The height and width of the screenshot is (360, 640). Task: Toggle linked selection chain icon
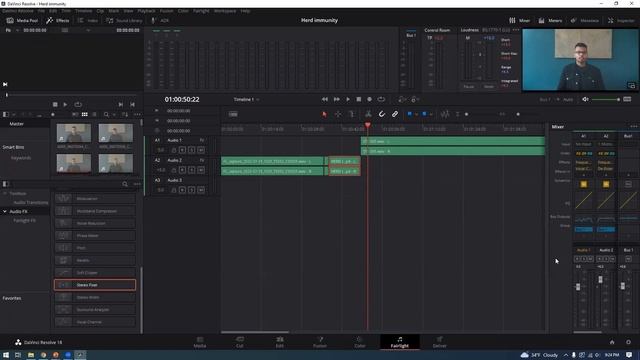[395, 114]
